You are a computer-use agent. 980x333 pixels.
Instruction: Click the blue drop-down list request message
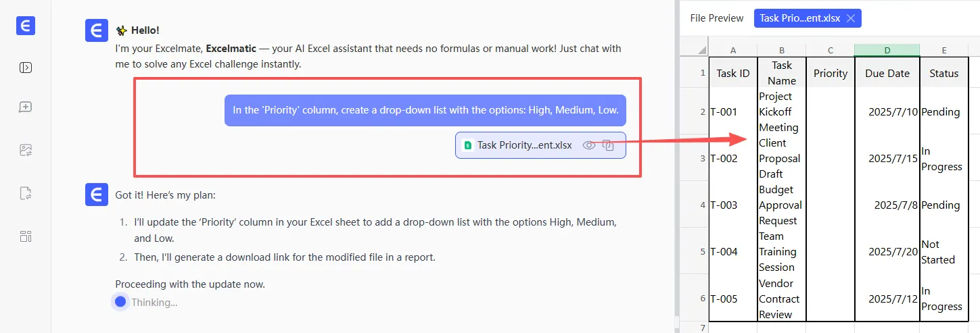pyautogui.click(x=425, y=110)
